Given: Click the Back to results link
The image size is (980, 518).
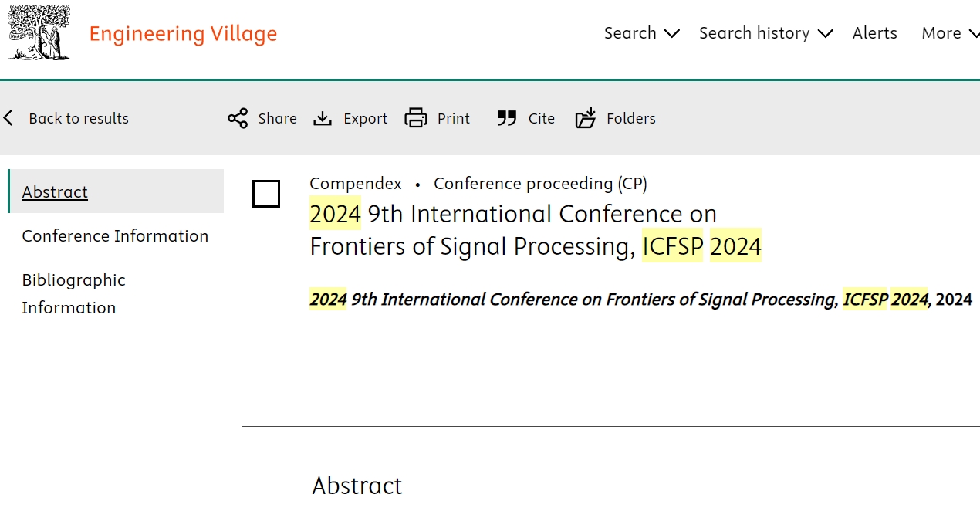Looking at the screenshot, I should click(x=79, y=118).
